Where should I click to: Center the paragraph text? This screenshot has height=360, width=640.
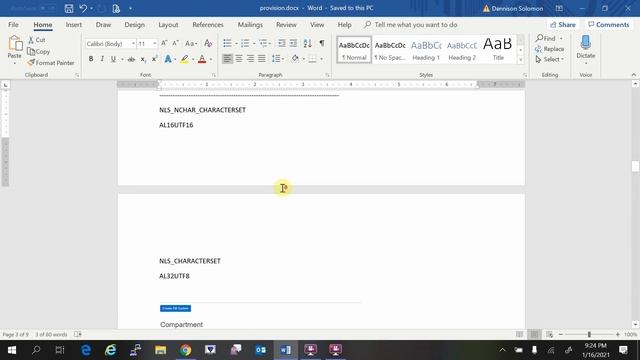pos(239,59)
